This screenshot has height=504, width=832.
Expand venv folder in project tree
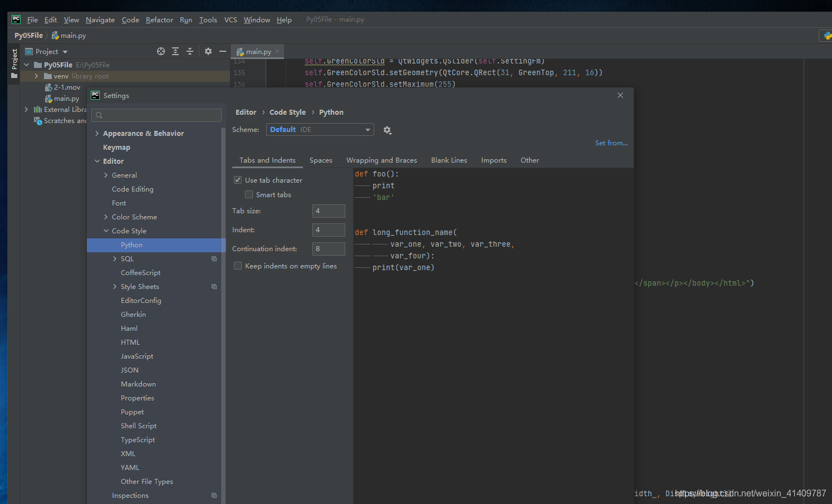coord(36,76)
